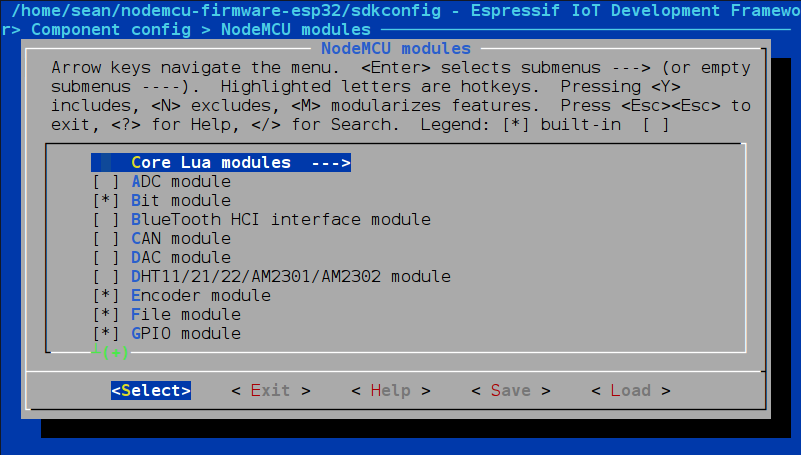The width and height of the screenshot is (801, 455).
Task: Enable BlueTooth HCI interface module checkbox
Action: [x=106, y=220]
